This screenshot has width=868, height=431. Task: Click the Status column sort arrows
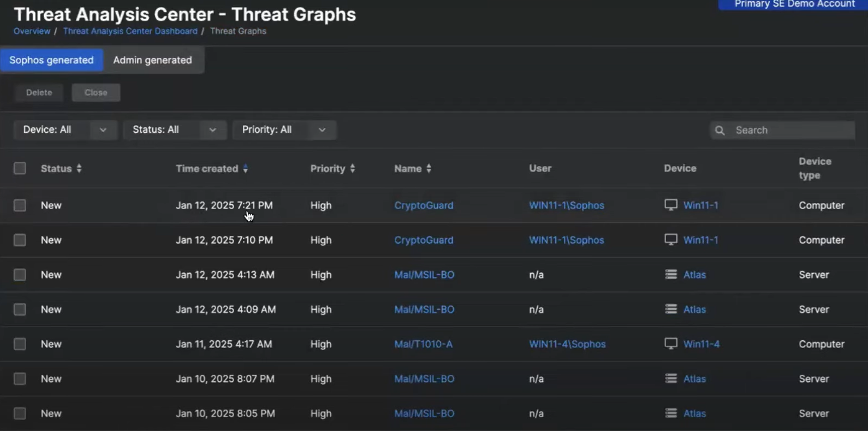[x=79, y=169]
